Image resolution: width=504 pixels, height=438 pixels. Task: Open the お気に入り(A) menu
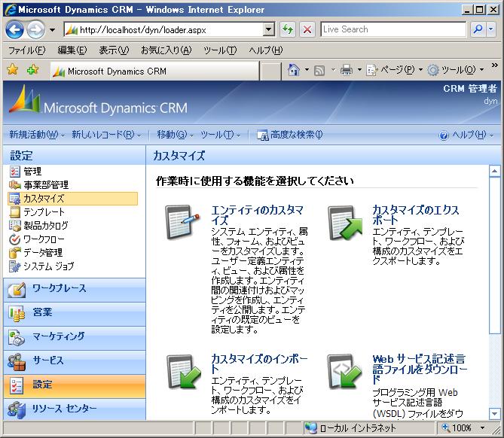point(166,50)
